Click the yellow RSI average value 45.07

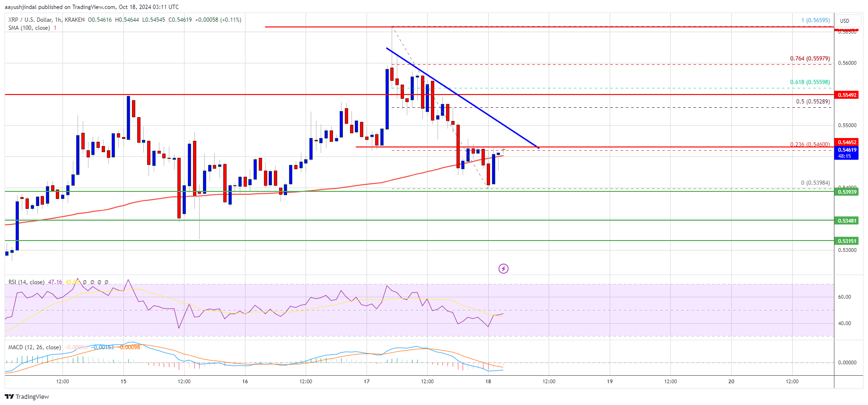72,282
